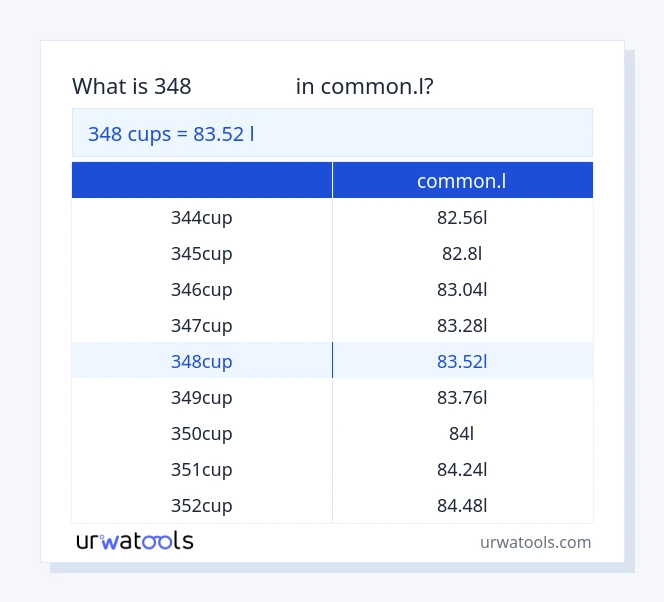
Task: Click the 84.48l value
Action: (x=462, y=505)
